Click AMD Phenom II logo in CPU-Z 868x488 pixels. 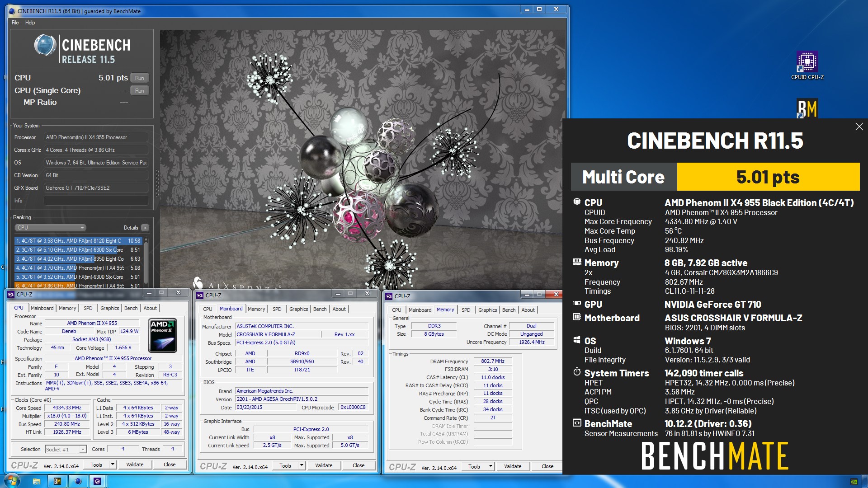click(x=163, y=335)
